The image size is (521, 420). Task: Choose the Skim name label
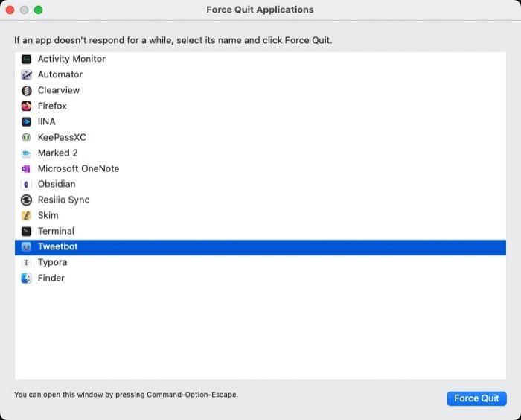pos(48,215)
